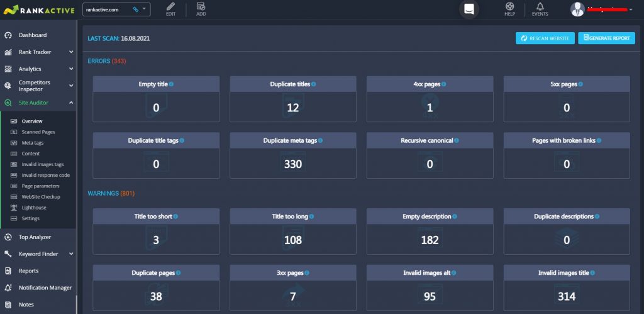Click info icon next to Empty title

coord(171,84)
